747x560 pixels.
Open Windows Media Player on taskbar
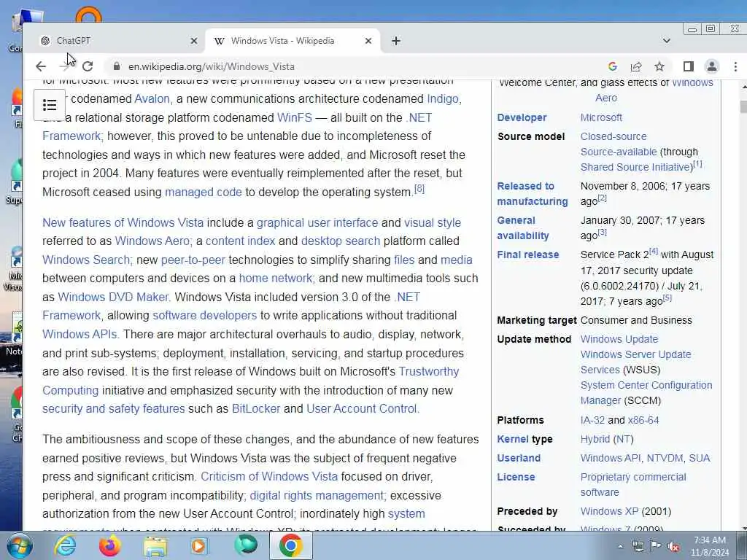pos(199,545)
